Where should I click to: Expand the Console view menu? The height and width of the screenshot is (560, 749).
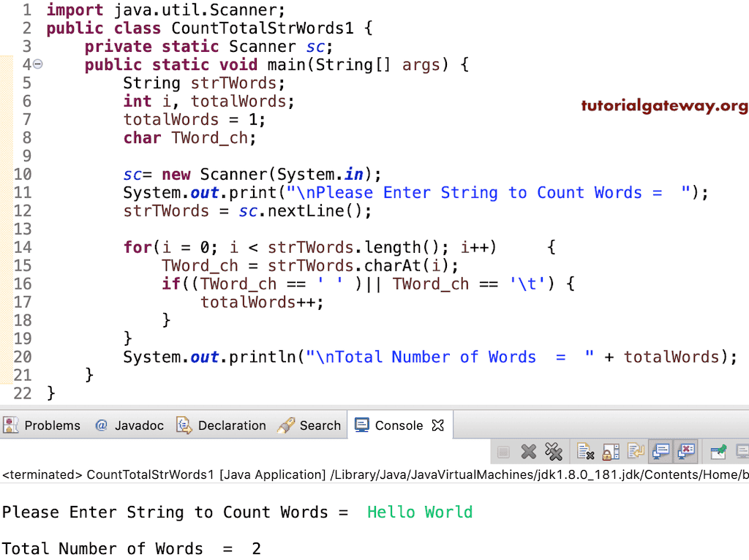[747, 451]
